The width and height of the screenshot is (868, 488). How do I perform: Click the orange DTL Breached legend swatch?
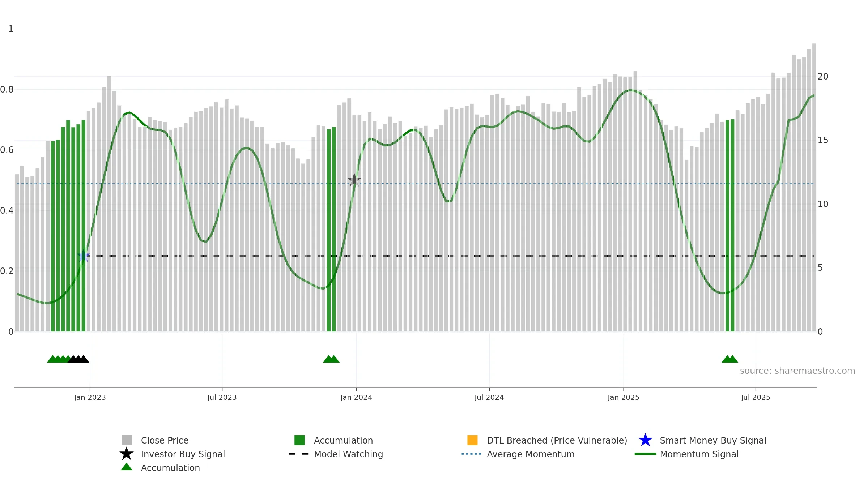coord(472,440)
